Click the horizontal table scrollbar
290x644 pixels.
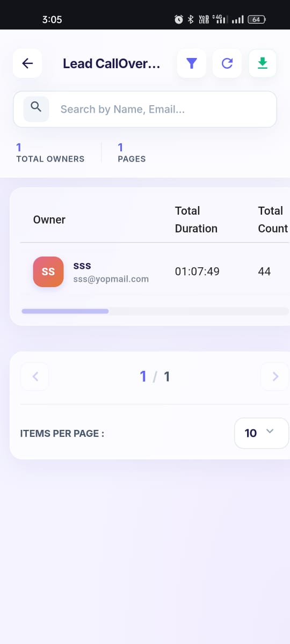click(x=155, y=311)
